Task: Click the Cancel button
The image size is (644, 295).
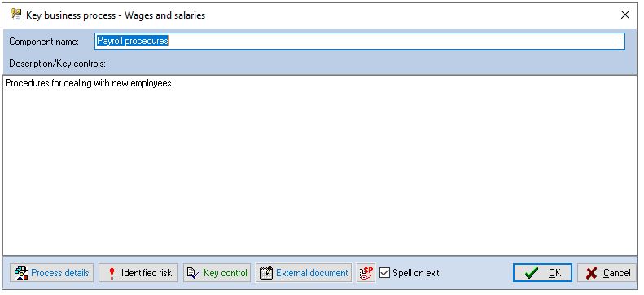Action: click(607, 273)
